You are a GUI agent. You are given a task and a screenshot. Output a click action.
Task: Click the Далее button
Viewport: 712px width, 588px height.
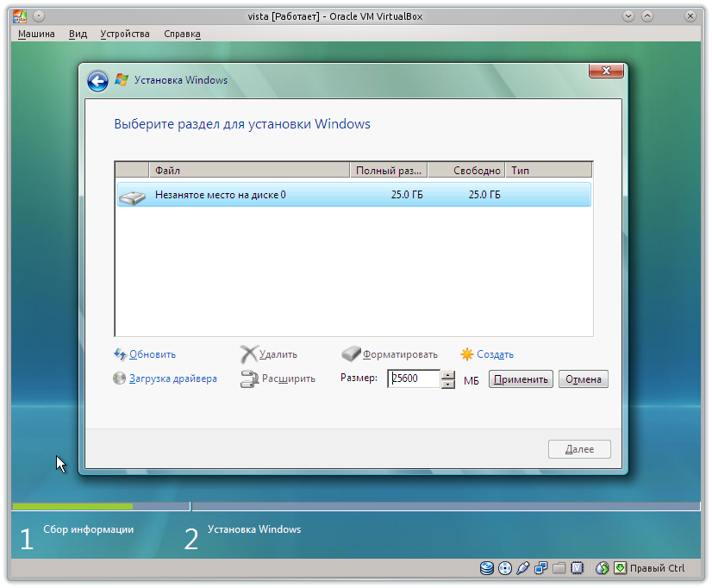coord(579,448)
